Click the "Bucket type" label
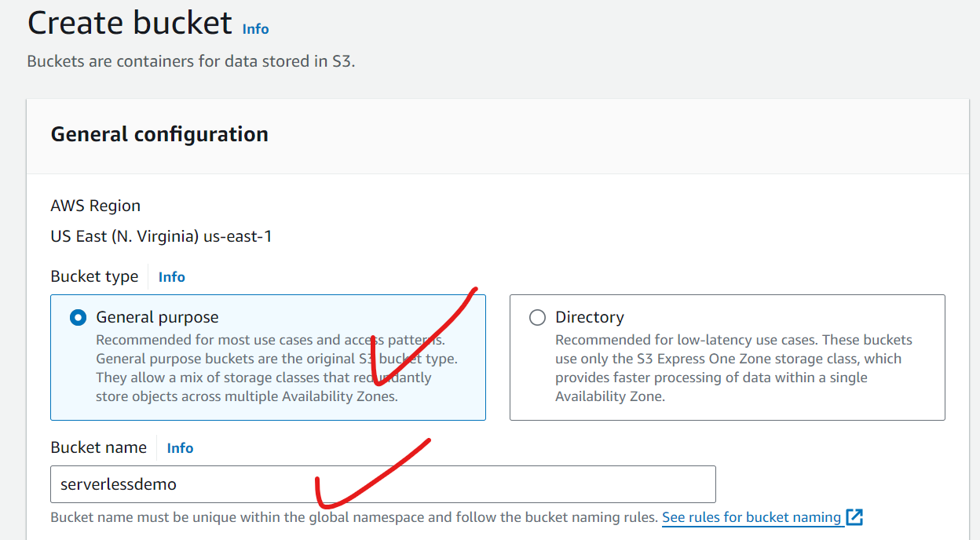Image resolution: width=980 pixels, height=540 pixels. [x=94, y=276]
